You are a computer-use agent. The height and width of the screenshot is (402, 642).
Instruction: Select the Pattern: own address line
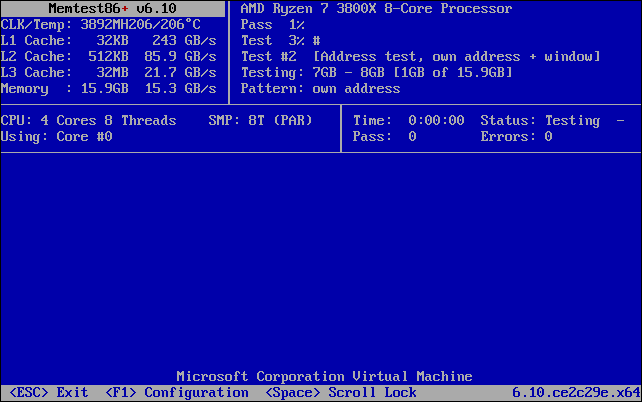321,88
